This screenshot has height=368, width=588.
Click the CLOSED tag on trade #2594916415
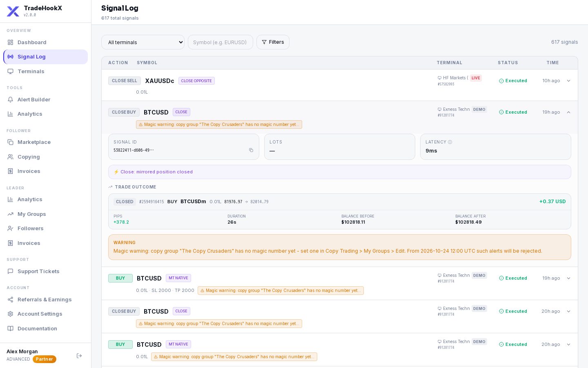(125, 202)
